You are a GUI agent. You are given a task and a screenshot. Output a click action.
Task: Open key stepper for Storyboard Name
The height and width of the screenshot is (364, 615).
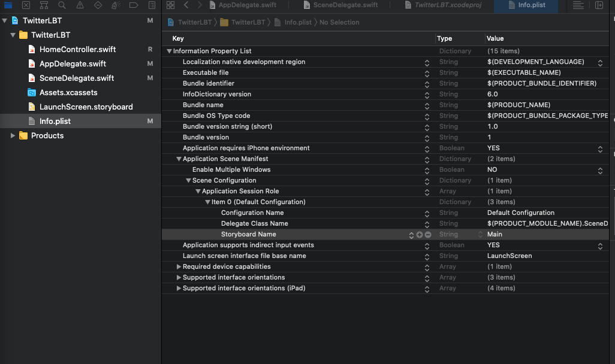tap(411, 235)
